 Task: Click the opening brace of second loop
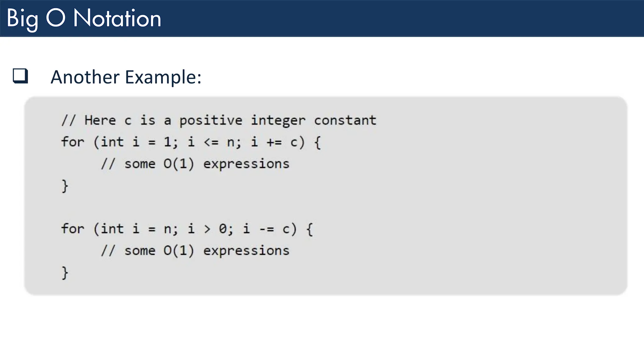(x=310, y=229)
